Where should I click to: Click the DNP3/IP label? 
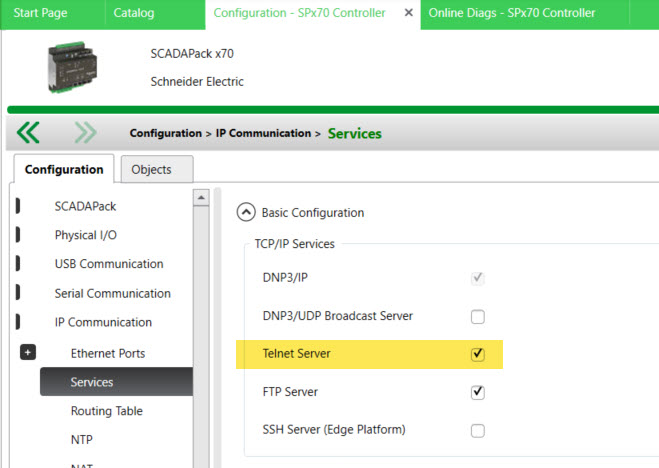click(x=285, y=278)
